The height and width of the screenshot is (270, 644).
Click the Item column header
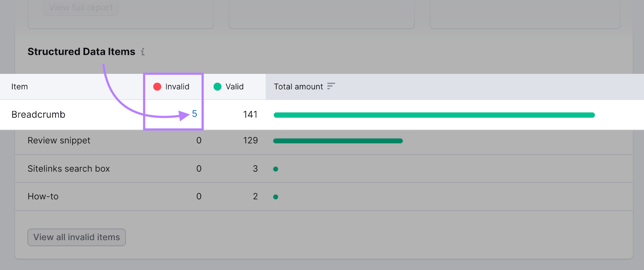[19, 87]
